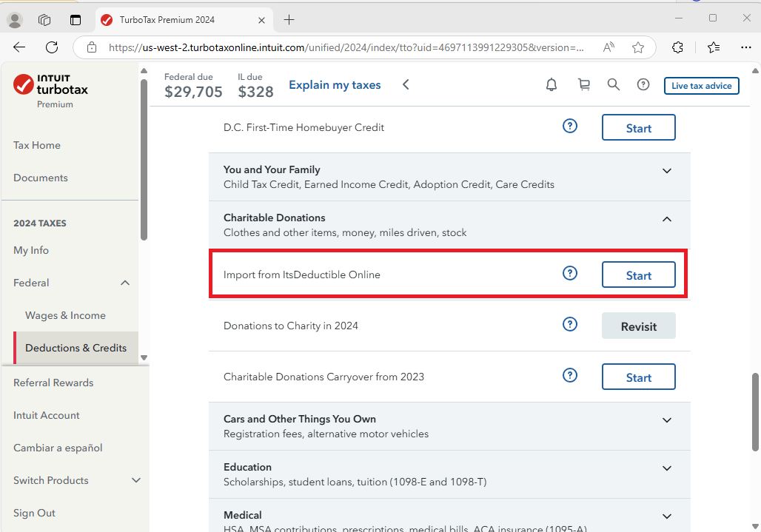The image size is (761, 532).
Task: Click the browser profile avatar icon
Action: [x=15, y=20]
